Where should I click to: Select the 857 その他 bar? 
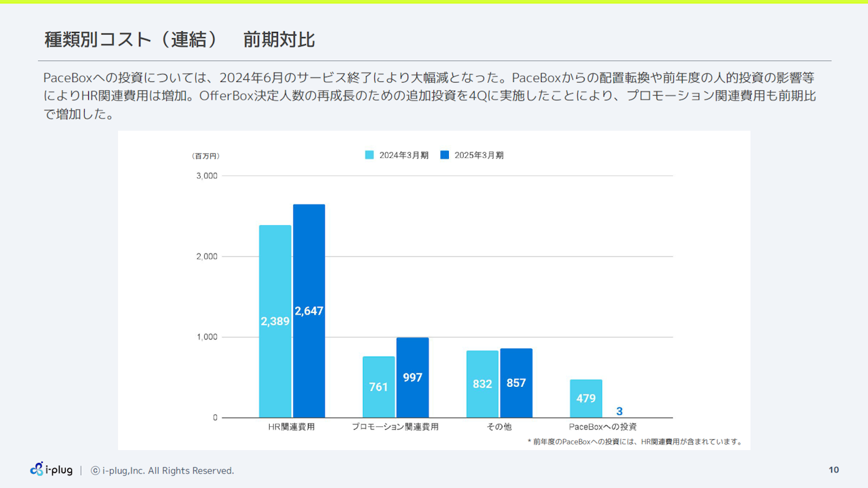click(x=516, y=383)
